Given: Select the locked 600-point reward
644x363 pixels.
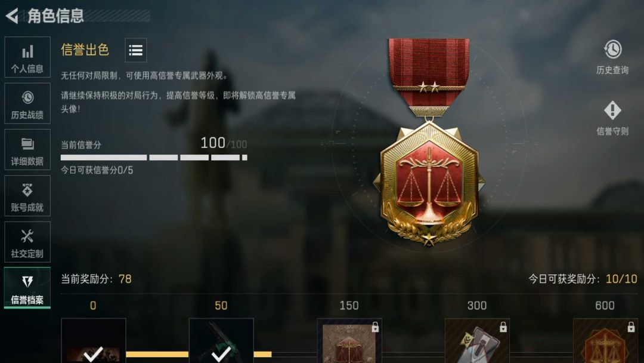Looking at the screenshot, I should pyautogui.click(x=605, y=340).
